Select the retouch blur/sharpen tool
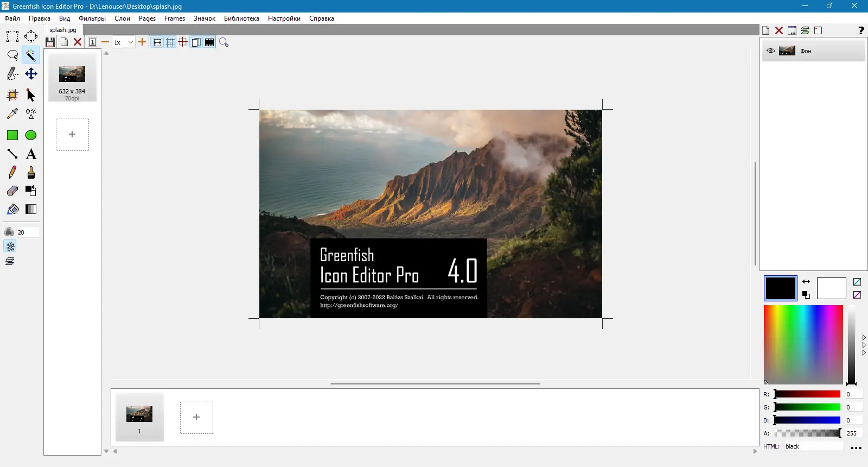 click(x=31, y=113)
